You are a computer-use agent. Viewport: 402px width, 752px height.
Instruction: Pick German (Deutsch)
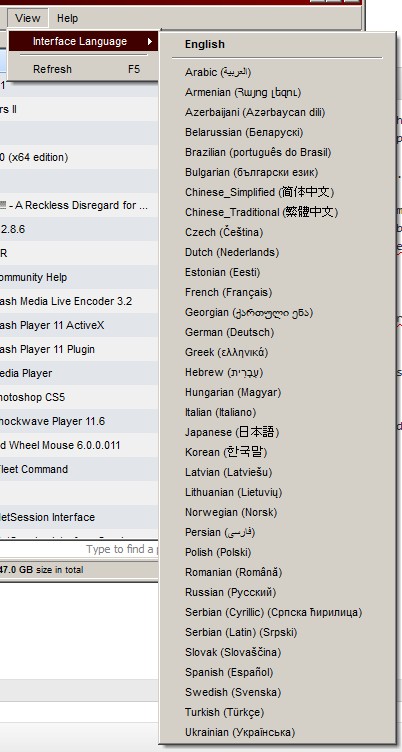(277, 332)
